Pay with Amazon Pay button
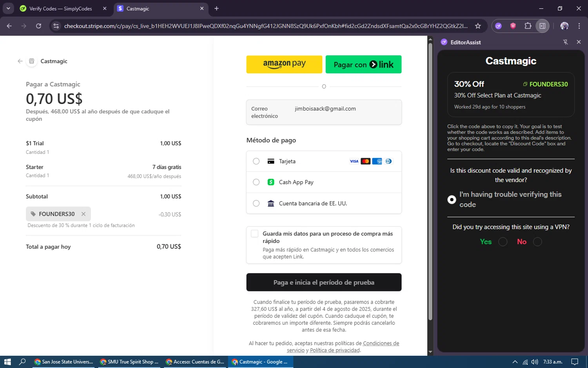 [x=284, y=64]
